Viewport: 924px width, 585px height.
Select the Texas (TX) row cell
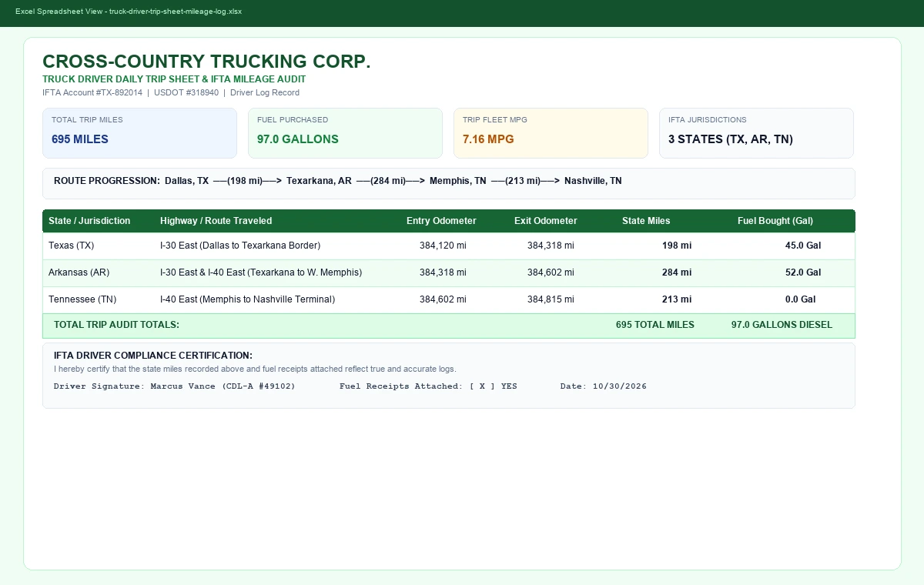[x=71, y=246]
